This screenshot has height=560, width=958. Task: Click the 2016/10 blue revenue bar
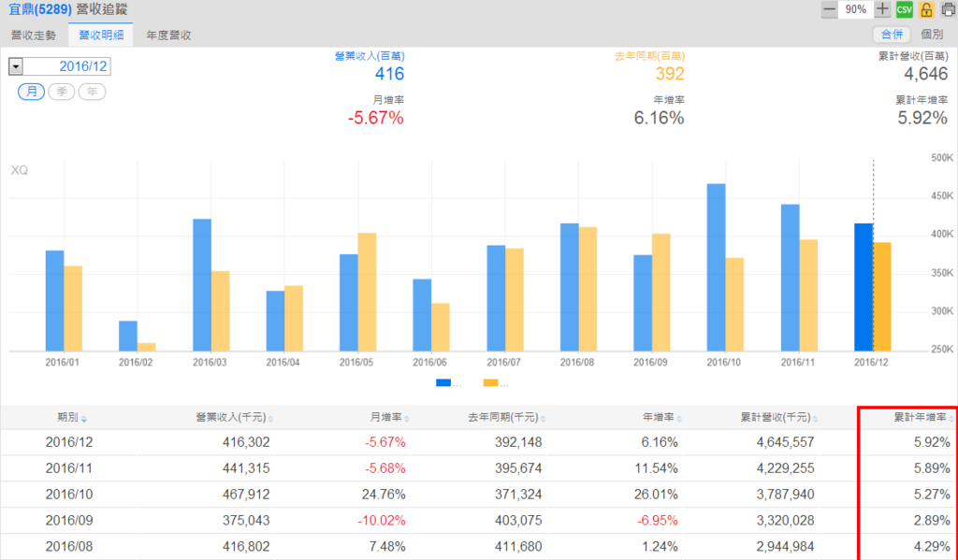point(716,267)
